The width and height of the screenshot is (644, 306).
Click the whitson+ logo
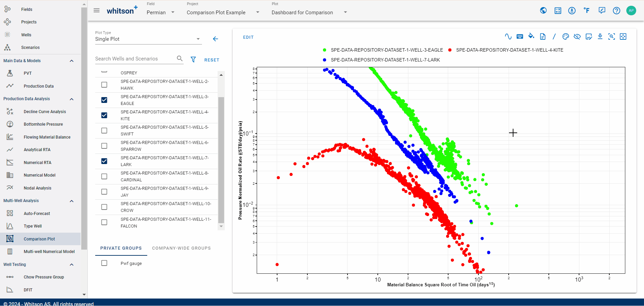point(122,10)
